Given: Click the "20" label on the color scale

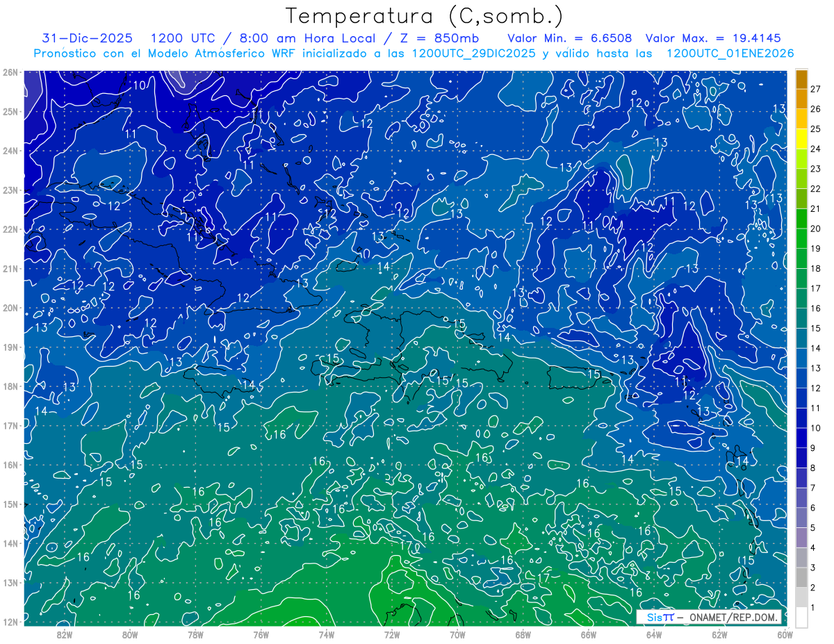Looking at the screenshot, I should coord(815,229).
